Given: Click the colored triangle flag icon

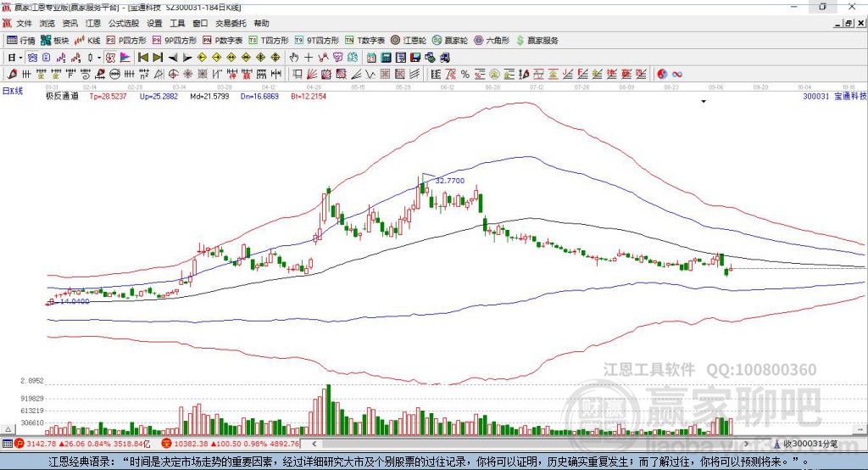Looking at the screenshot, I should (125, 57).
